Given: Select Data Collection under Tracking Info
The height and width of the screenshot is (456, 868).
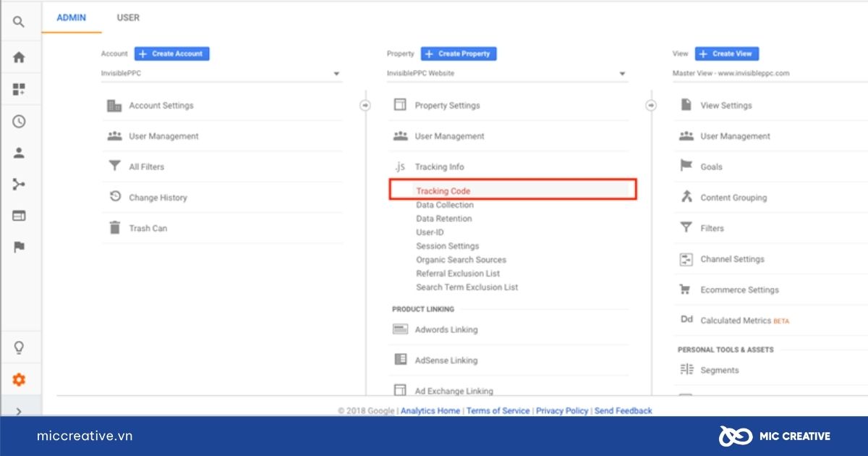Looking at the screenshot, I should pyautogui.click(x=445, y=205).
